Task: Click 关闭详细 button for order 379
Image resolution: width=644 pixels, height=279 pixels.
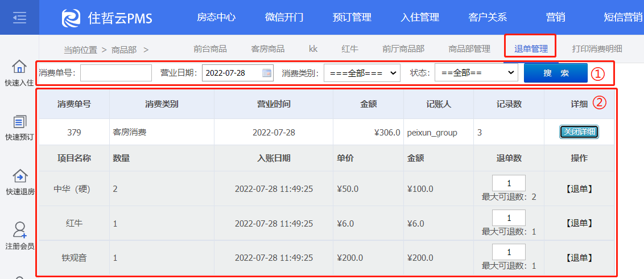Action: pyautogui.click(x=579, y=132)
